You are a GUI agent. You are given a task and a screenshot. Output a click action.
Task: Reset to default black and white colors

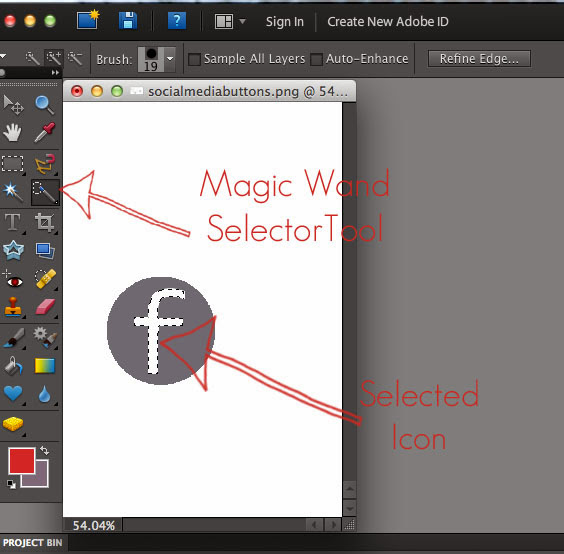11,484
